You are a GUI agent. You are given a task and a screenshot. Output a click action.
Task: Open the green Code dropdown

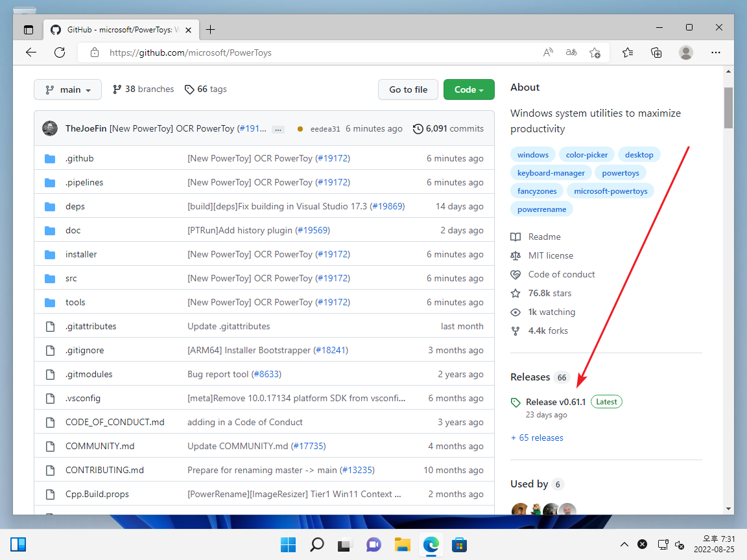pos(469,89)
